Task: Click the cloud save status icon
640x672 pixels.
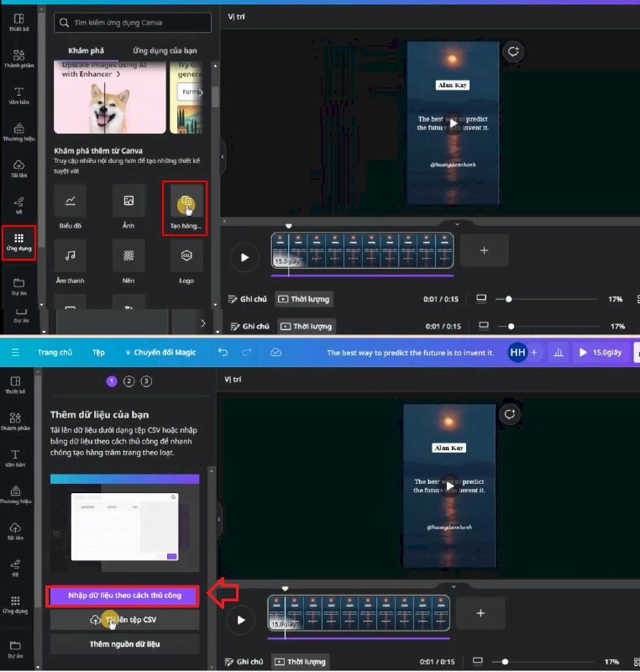Action: 275,352
